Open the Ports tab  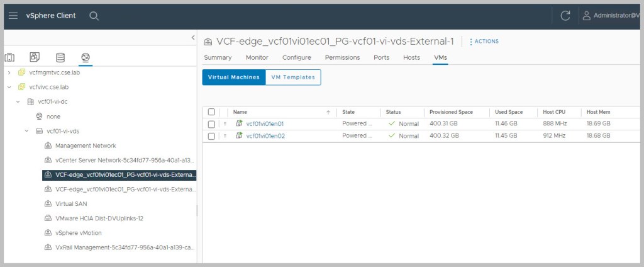[x=381, y=57]
